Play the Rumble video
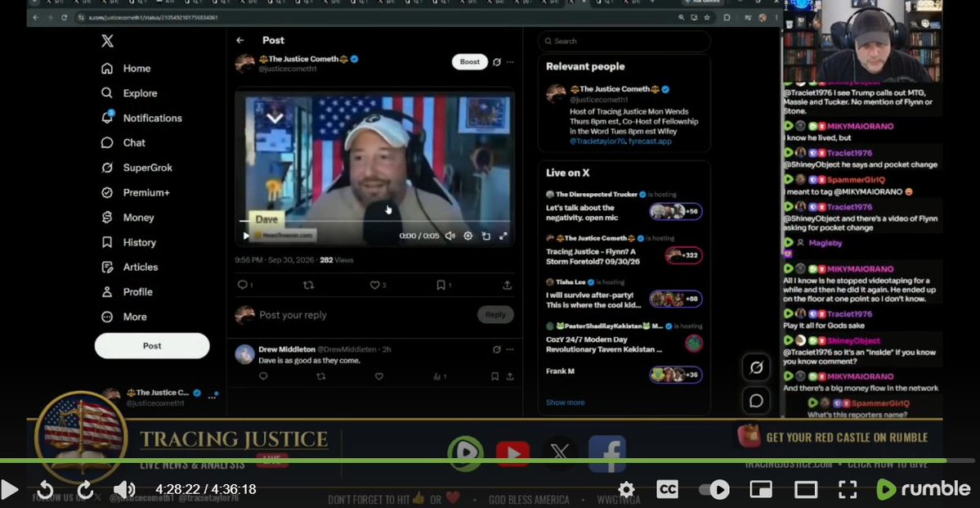Image resolution: width=980 pixels, height=508 pixels. [x=9, y=489]
